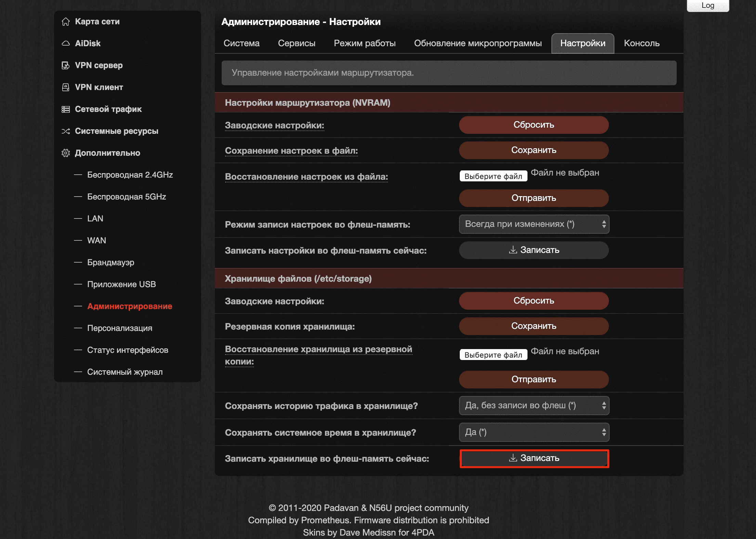Click download icon in highlighted Записать button
Viewport: 756px width, 539px height.
513,458
